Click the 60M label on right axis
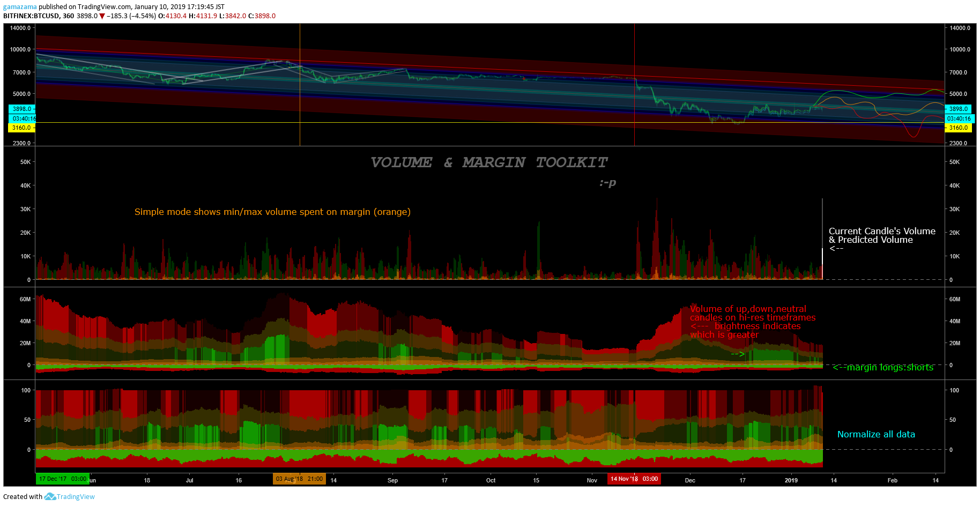The height and width of the screenshot is (506, 980). tap(954, 299)
